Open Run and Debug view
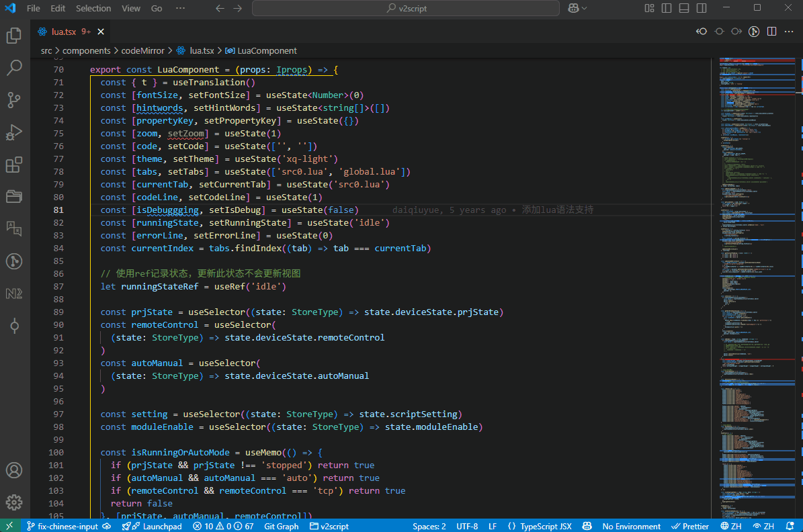 14,132
